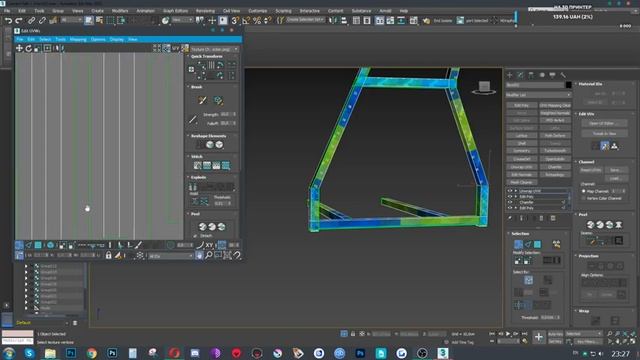Open the Mapping menu in Edit UVWs
Image resolution: width=640 pixels, height=360 pixels.
click(x=78, y=40)
